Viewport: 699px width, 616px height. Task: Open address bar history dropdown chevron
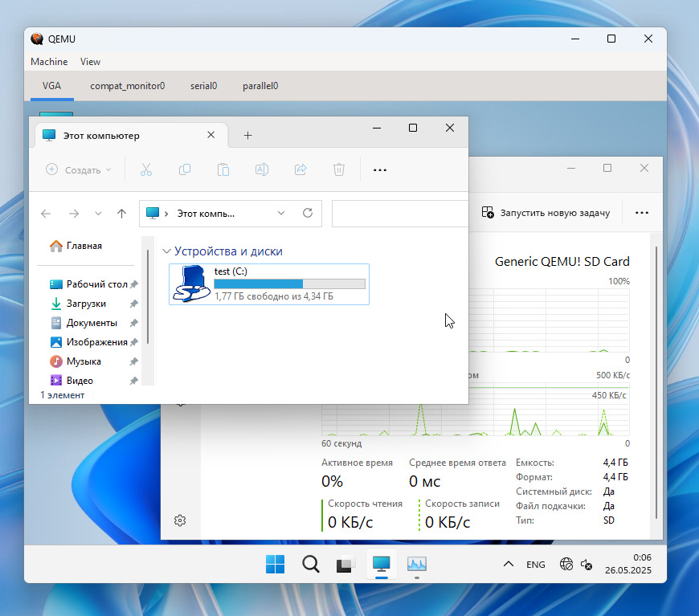click(281, 214)
